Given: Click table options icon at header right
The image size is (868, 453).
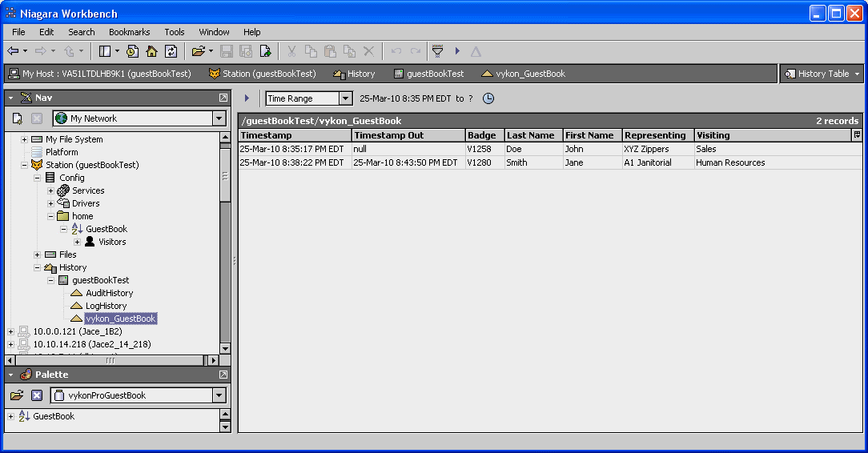Looking at the screenshot, I should (857, 135).
